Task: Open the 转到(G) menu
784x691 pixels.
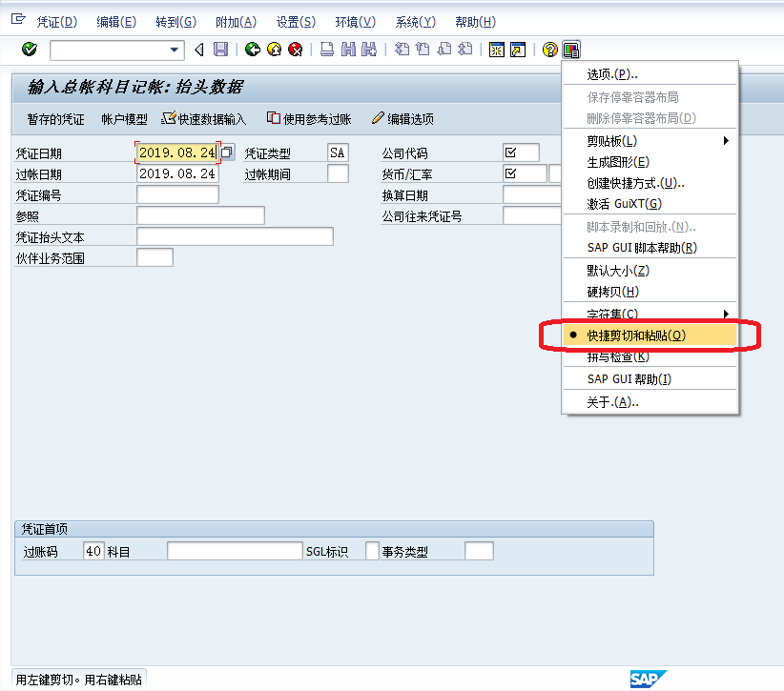Action: (176, 22)
